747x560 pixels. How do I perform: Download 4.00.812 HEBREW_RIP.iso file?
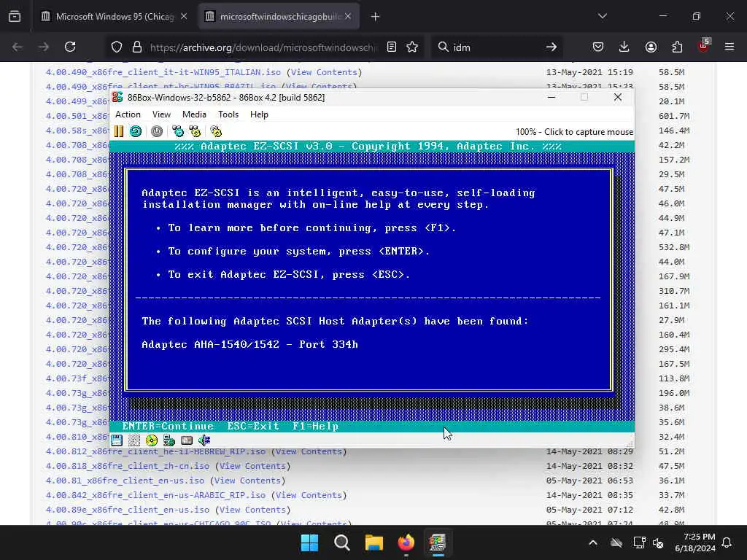155,451
